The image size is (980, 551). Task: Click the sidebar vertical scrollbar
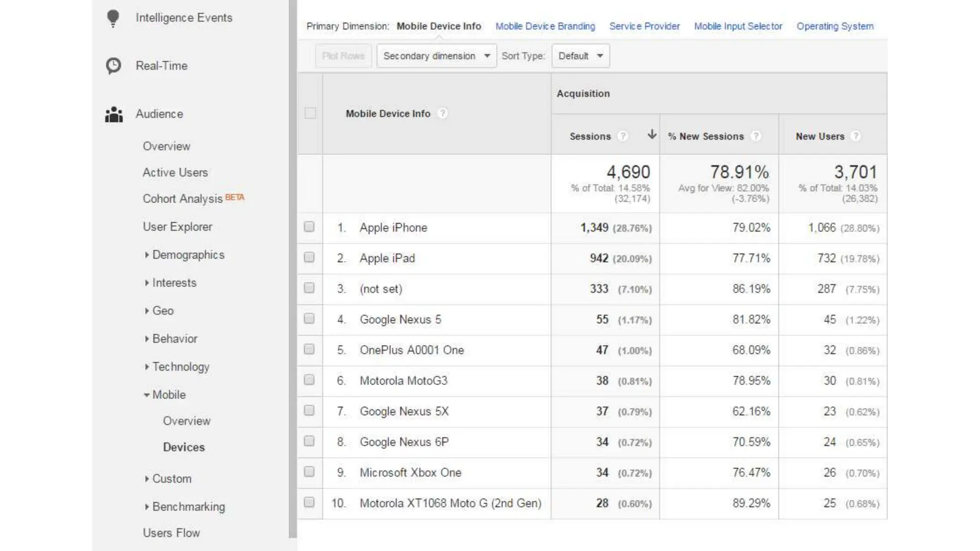pyautogui.click(x=293, y=268)
